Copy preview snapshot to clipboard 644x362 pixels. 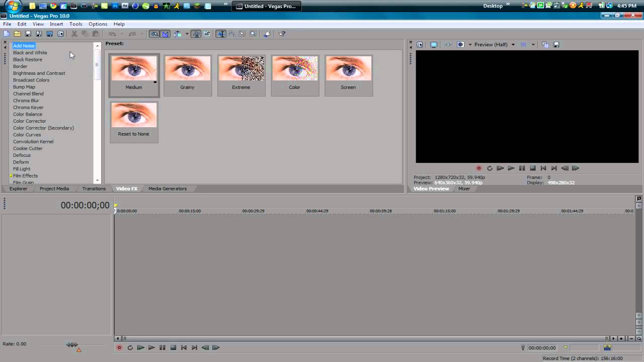click(545, 44)
